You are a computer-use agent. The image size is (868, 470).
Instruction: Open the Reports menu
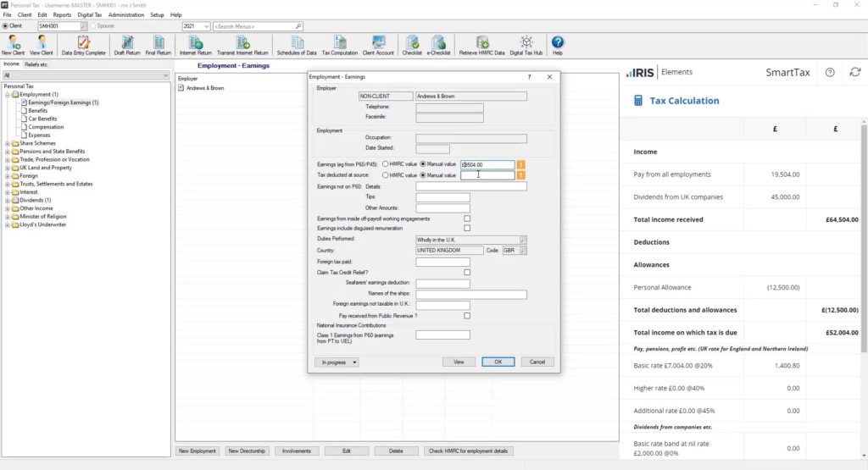tap(62, 15)
